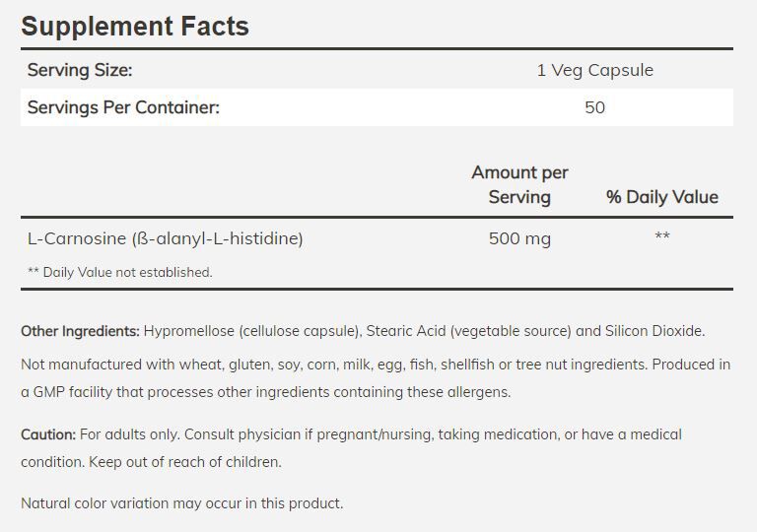
Task: Select the L-Carnosine ingredient name
Action: point(165,238)
